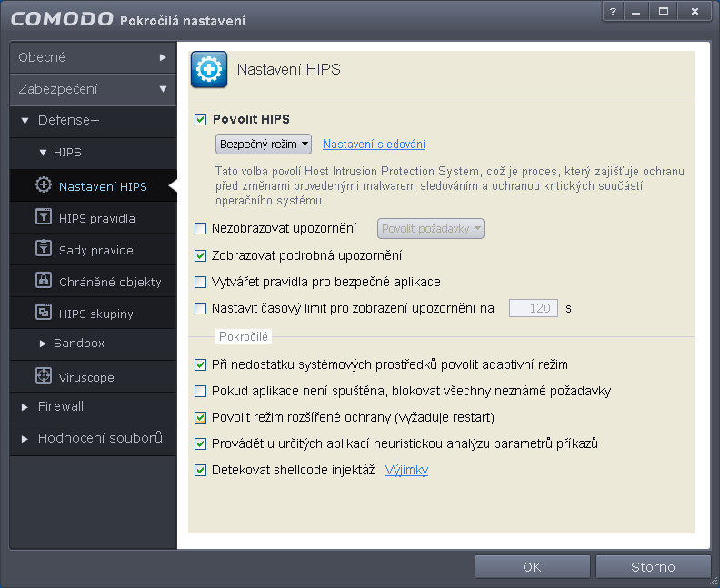Open Sady pravidel page
The width and height of the screenshot is (720, 588).
click(x=93, y=250)
